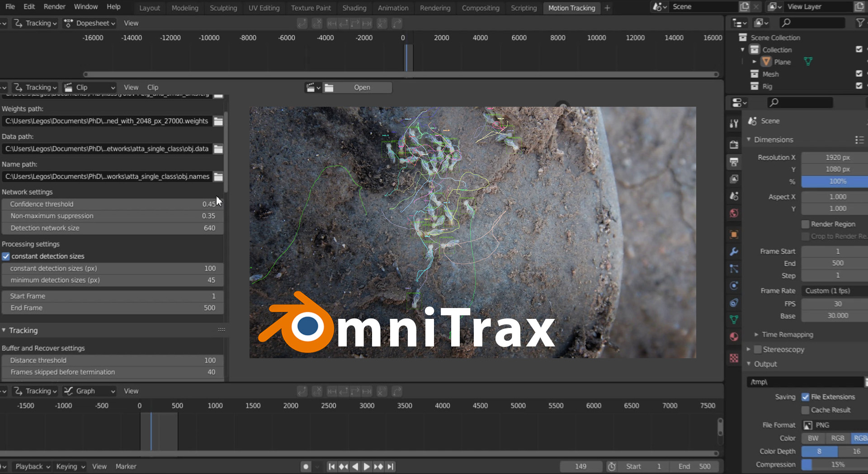
Task: Collapse the Dimensions panel
Action: pyautogui.click(x=749, y=140)
